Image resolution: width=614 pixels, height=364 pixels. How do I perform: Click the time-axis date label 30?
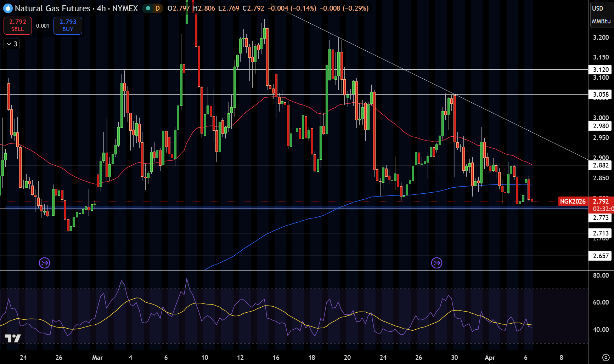coord(455,358)
